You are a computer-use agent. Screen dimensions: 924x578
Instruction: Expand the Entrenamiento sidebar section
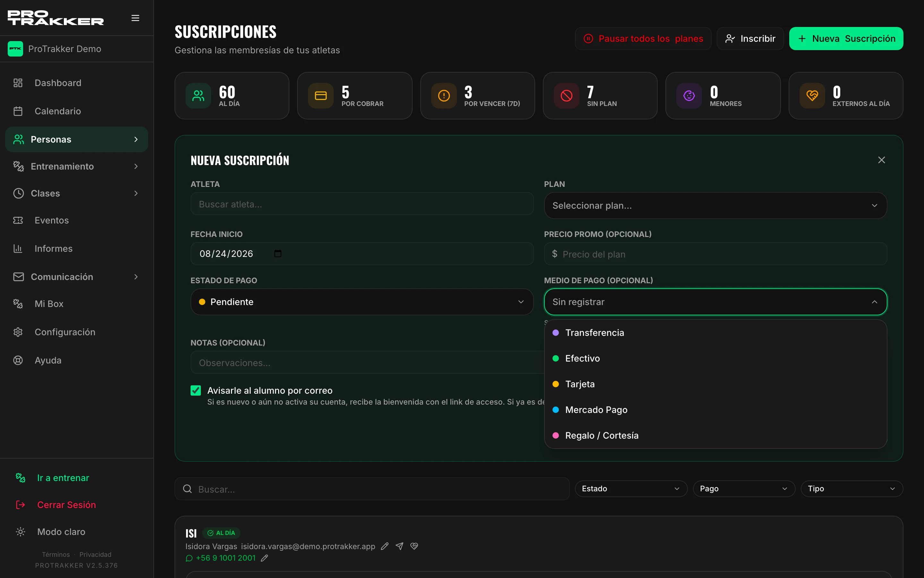pos(76,166)
